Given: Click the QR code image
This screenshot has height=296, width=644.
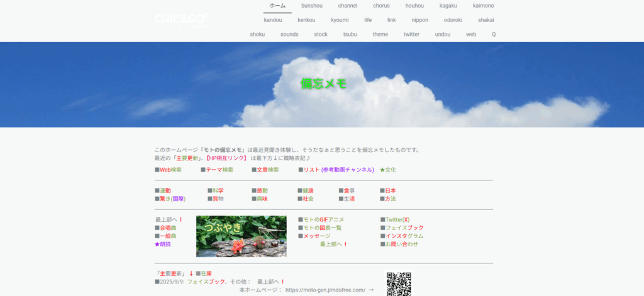Looking at the screenshot, I should (x=399, y=283).
